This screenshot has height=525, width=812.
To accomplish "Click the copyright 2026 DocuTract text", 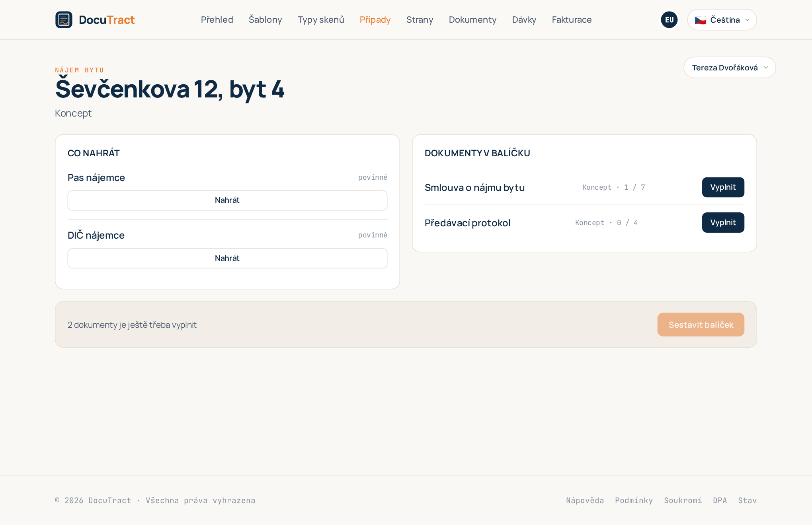I will [155, 500].
